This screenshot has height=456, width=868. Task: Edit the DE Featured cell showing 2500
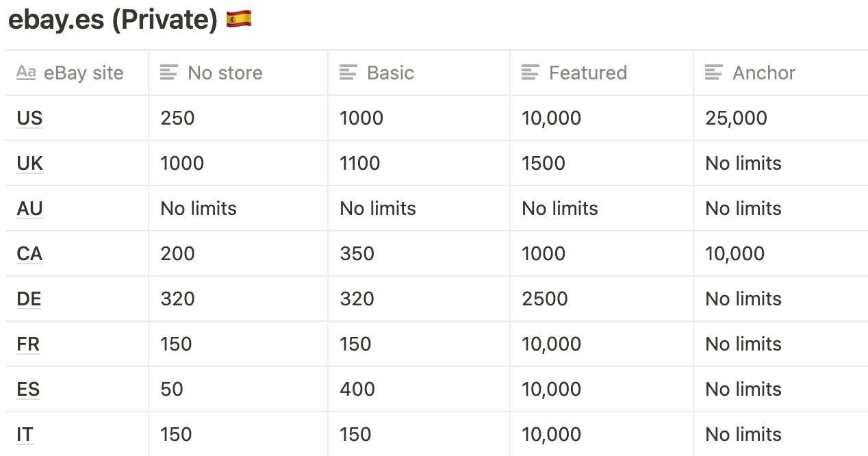(602, 299)
